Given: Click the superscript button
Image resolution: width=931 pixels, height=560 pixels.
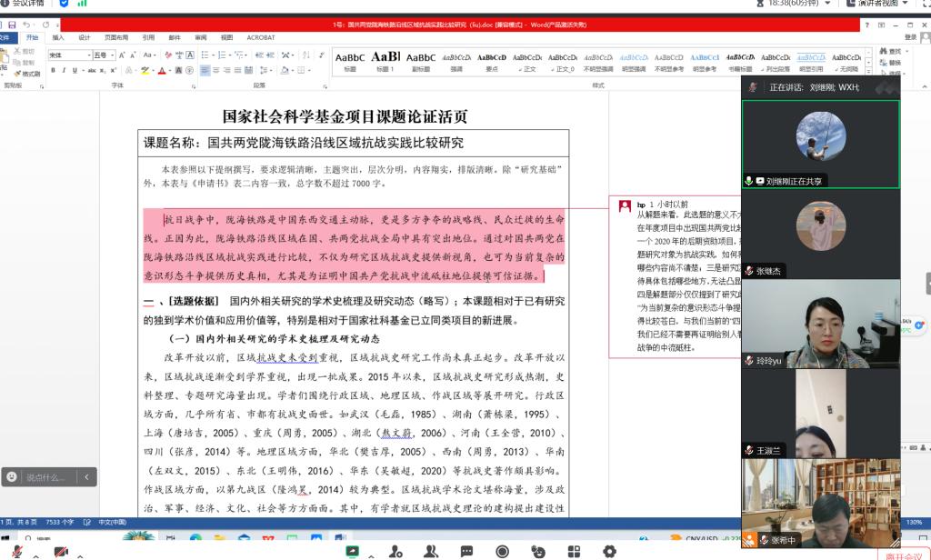Looking at the screenshot, I should [x=112, y=70].
